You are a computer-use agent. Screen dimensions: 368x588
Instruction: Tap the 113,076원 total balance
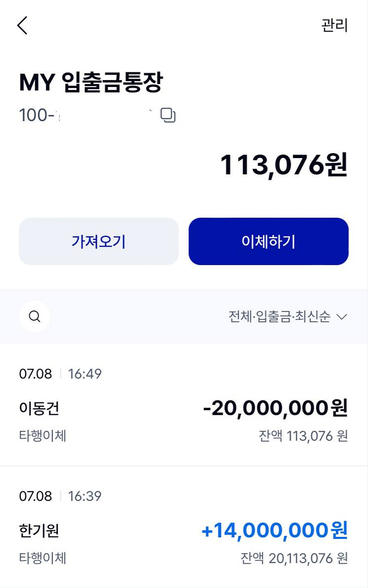[x=284, y=165]
